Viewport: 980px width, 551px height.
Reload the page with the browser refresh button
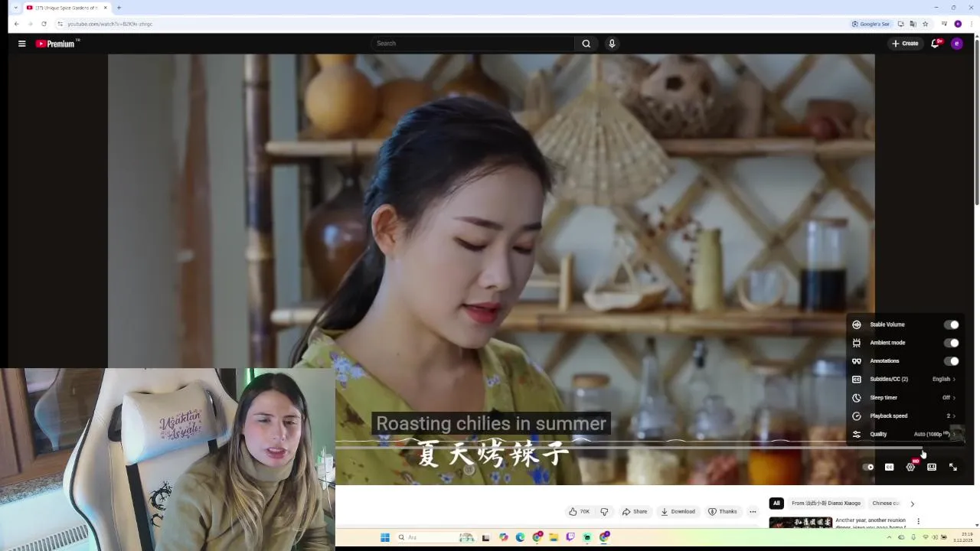tap(44, 24)
